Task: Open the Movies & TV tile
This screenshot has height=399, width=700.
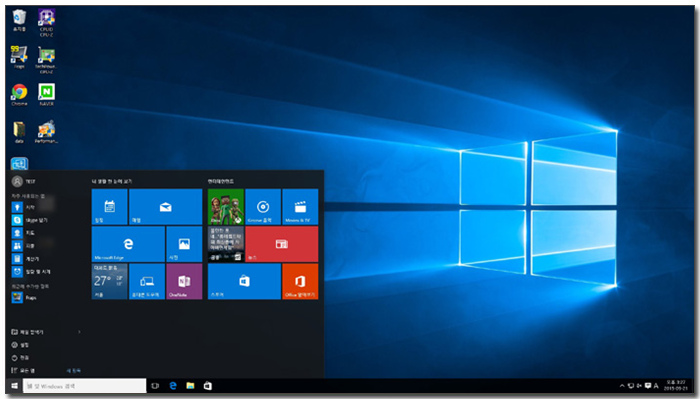Action: tap(300, 207)
